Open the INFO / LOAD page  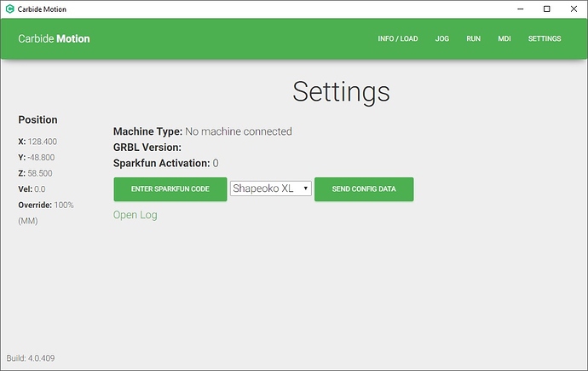point(397,38)
